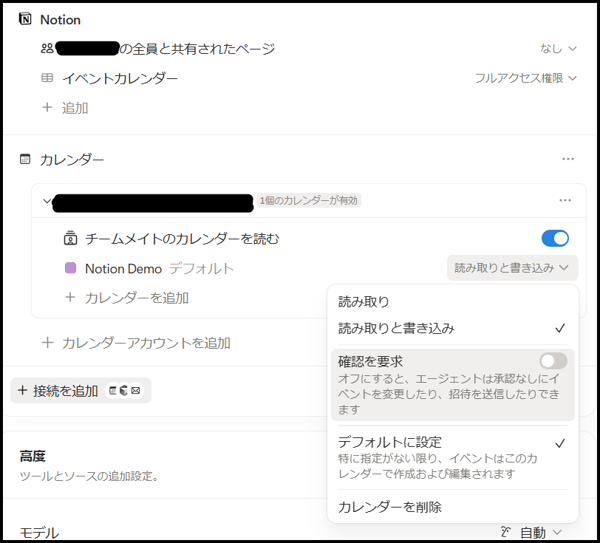Screen dimensions: 600x543
Task: Click the ツールとソースの追加設定。 description text
Action: point(89,476)
